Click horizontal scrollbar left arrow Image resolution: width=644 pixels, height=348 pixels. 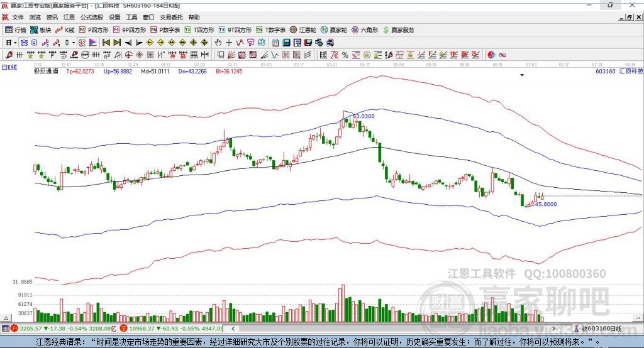coord(233,329)
